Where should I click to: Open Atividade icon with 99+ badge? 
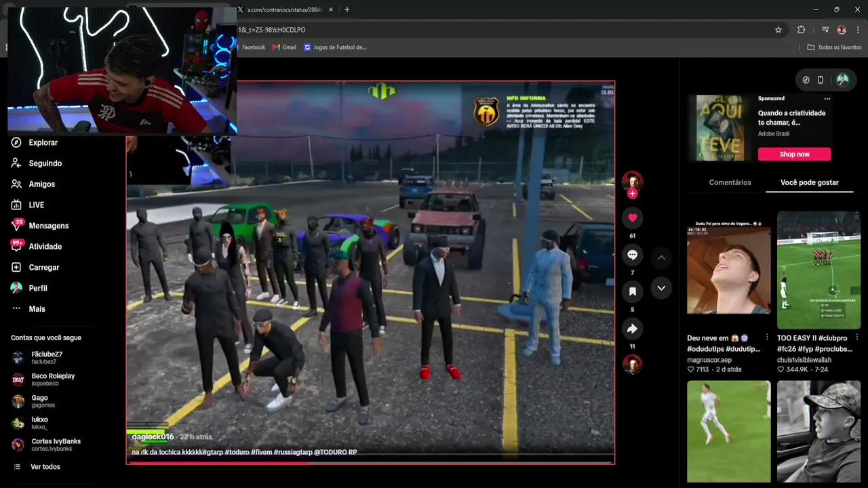[16, 247]
